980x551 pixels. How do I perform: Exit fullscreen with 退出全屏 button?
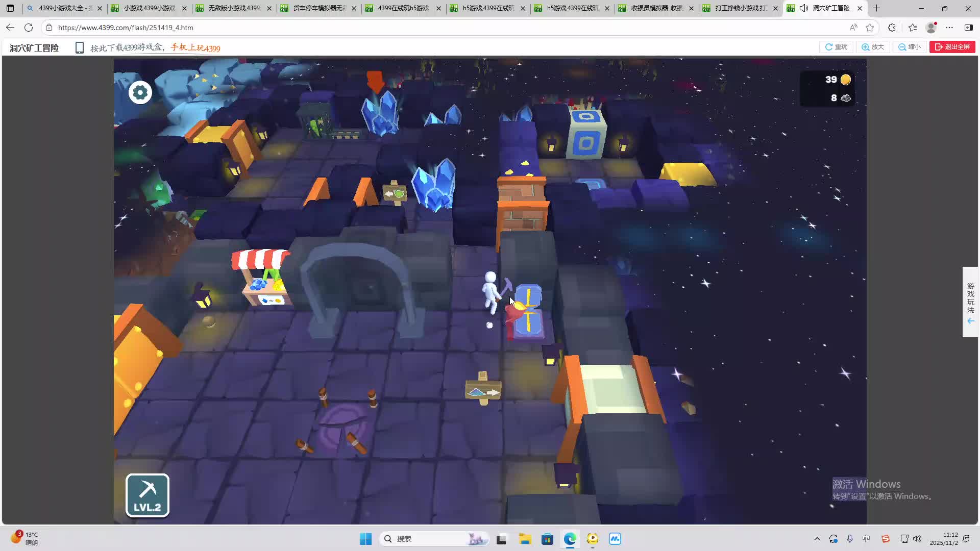coord(952,47)
